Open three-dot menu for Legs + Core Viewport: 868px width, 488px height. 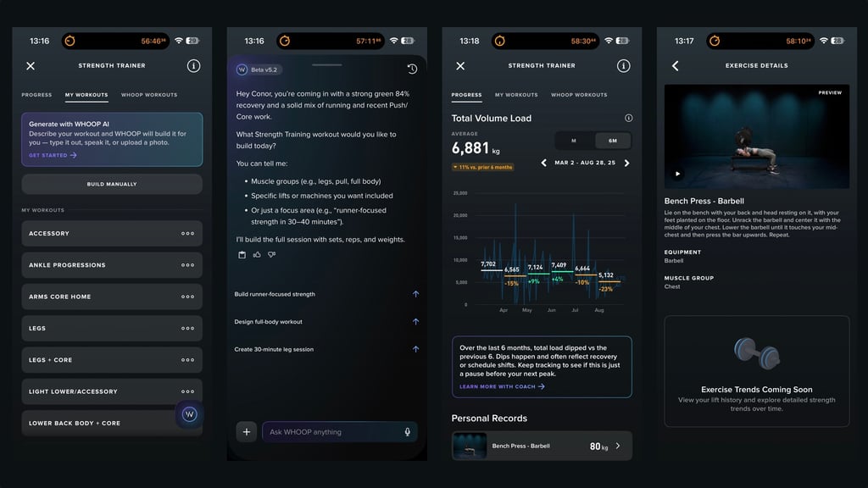click(187, 359)
